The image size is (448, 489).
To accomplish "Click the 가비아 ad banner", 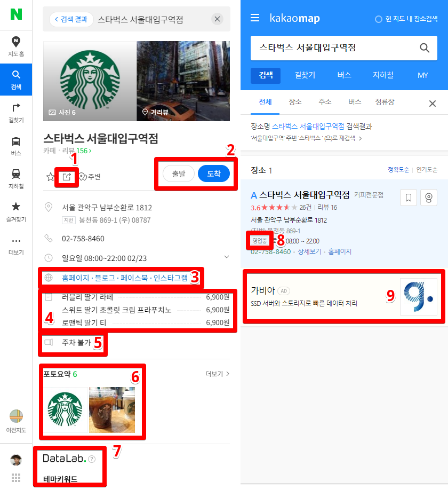I will coord(344,297).
